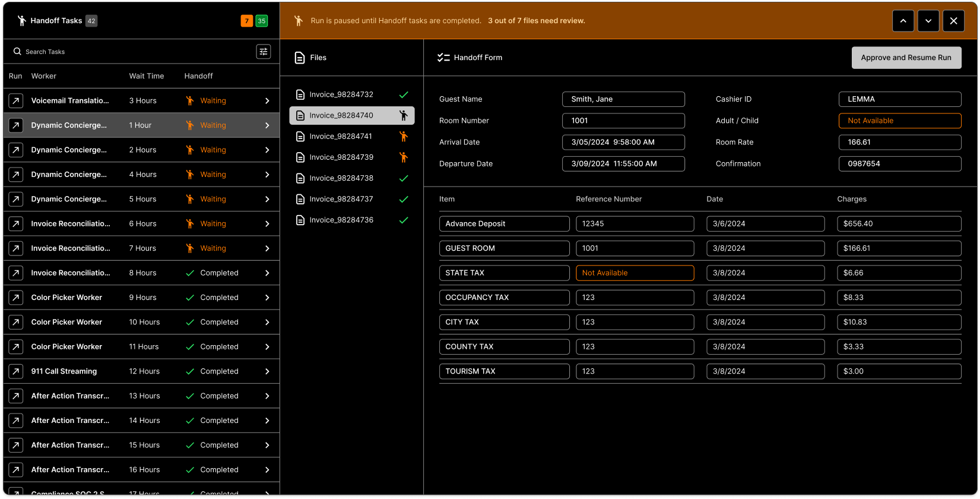The width and height of the screenshot is (980, 499).
Task: Edit Confirmation field 0987654
Action: point(900,164)
